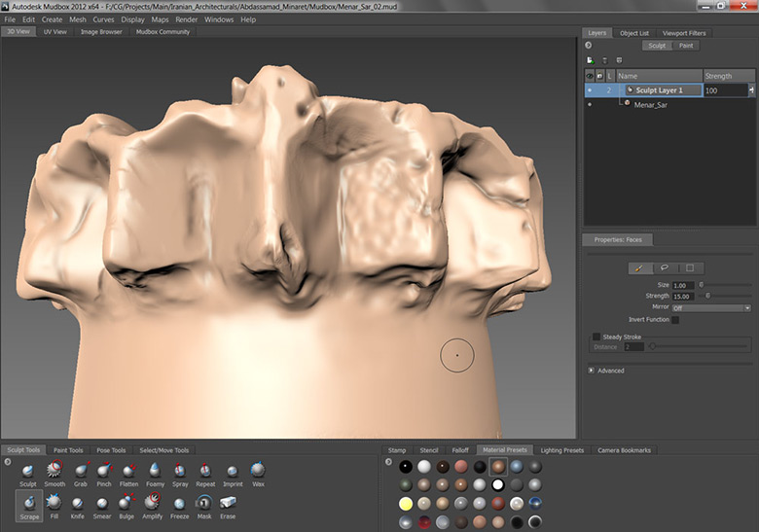Choose the Flatten tool icon

(128, 472)
